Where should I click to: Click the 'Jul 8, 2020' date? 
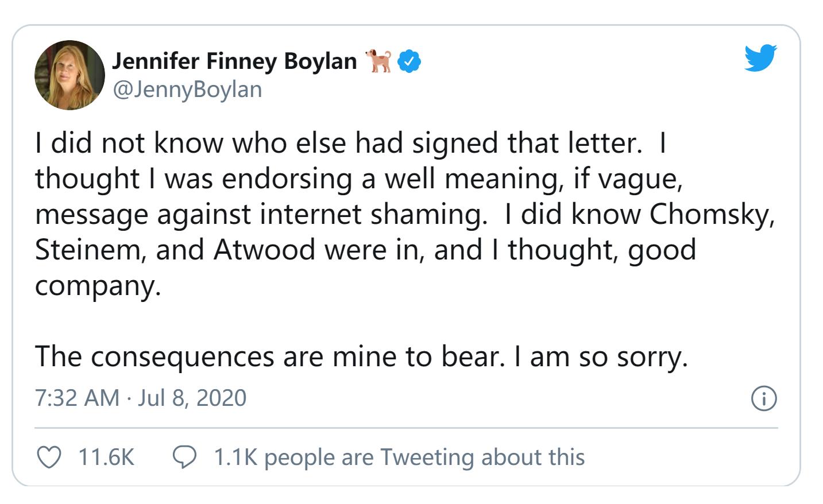pyautogui.click(x=192, y=398)
